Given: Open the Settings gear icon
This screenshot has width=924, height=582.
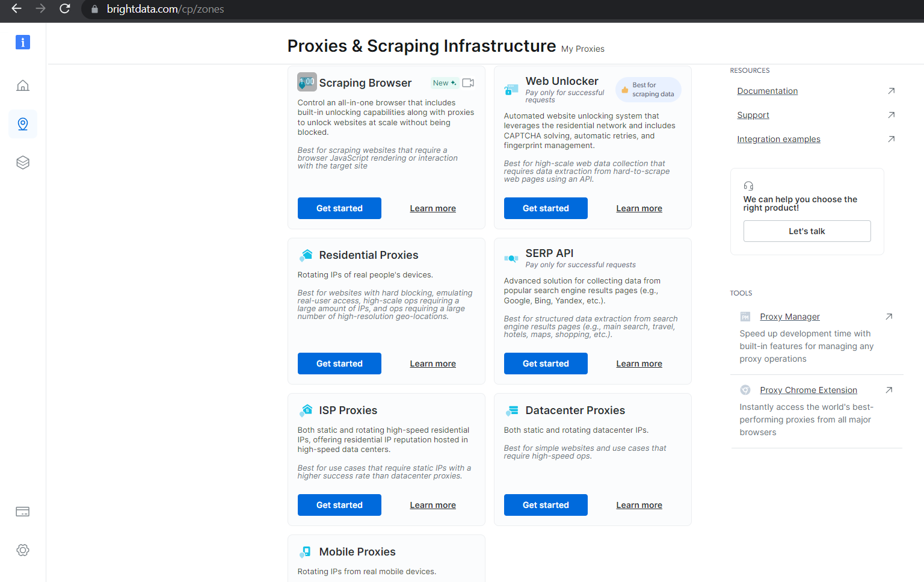Looking at the screenshot, I should [x=22, y=549].
